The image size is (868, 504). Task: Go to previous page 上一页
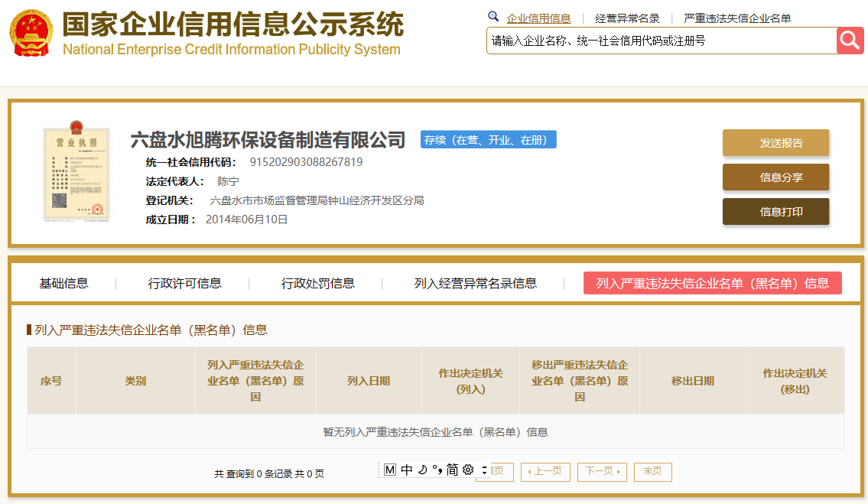coord(545,472)
